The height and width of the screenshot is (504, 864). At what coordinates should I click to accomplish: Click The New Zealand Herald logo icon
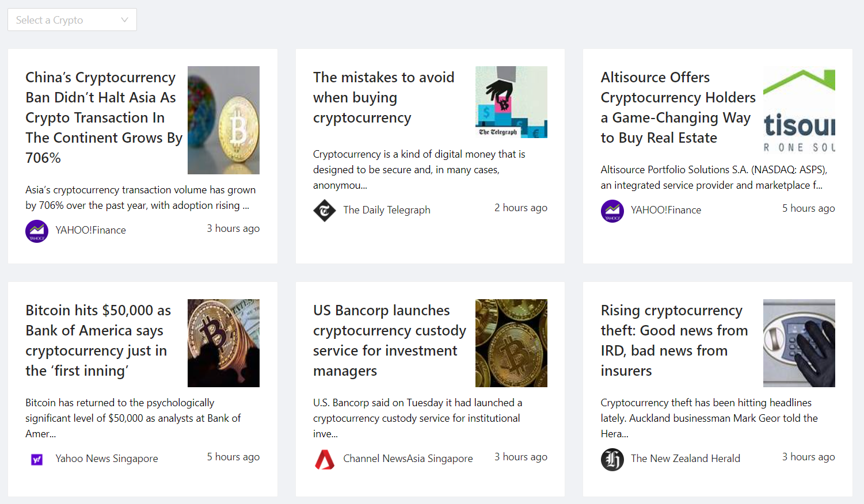612,460
